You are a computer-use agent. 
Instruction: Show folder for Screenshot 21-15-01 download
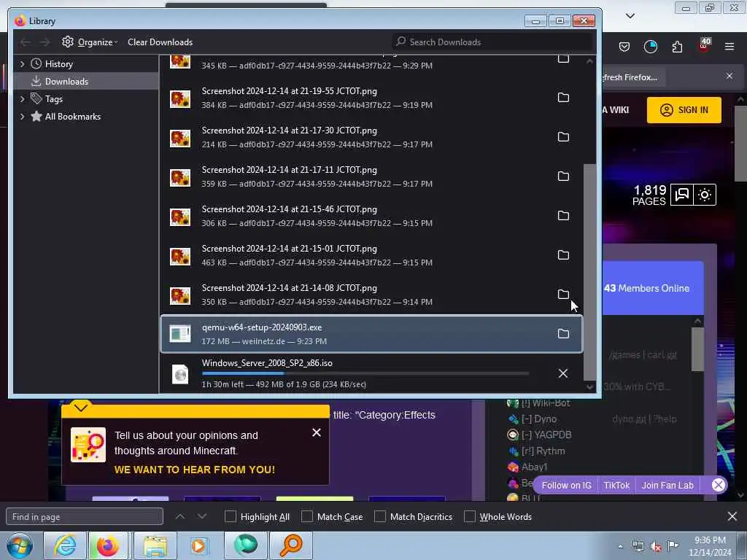click(x=563, y=255)
